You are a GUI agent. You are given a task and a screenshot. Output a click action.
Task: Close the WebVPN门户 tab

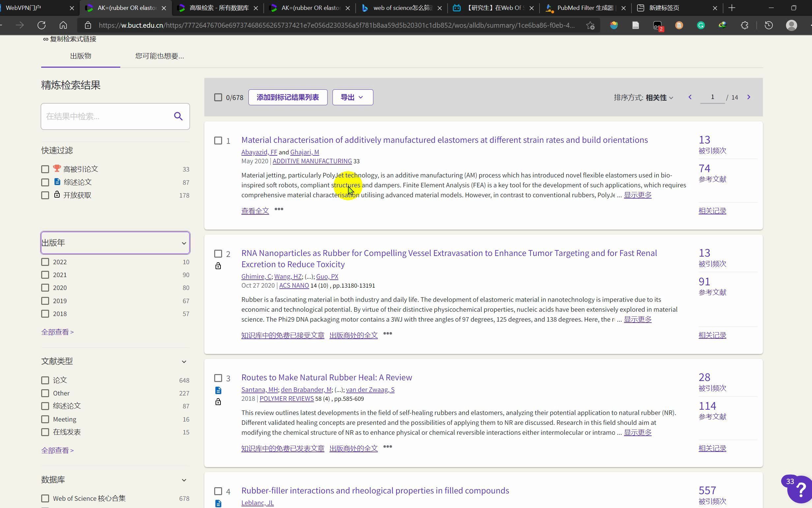72,8
